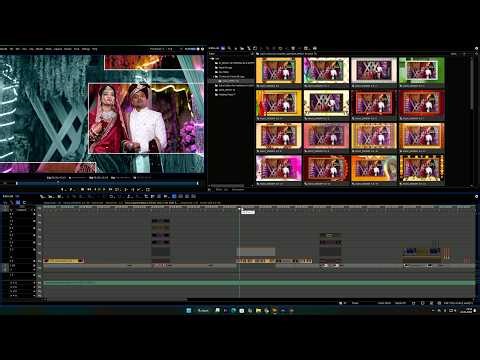Open the Marker menu in EDIUS
Viewport: 480px width, 360px height.
(40, 49)
